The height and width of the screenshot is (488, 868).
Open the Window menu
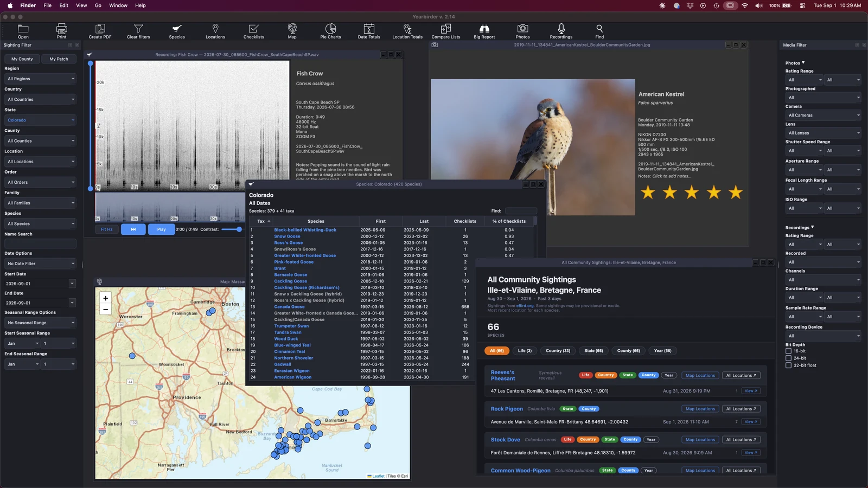(x=118, y=5)
